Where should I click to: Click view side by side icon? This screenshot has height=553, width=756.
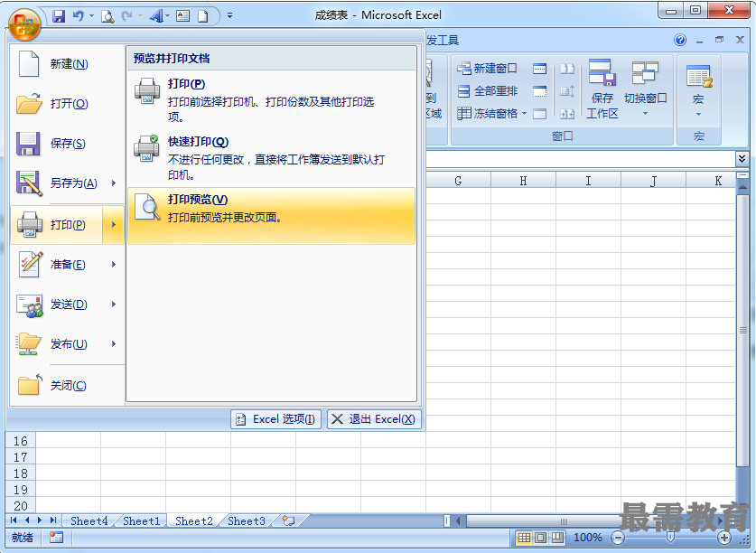tap(567, 69)
